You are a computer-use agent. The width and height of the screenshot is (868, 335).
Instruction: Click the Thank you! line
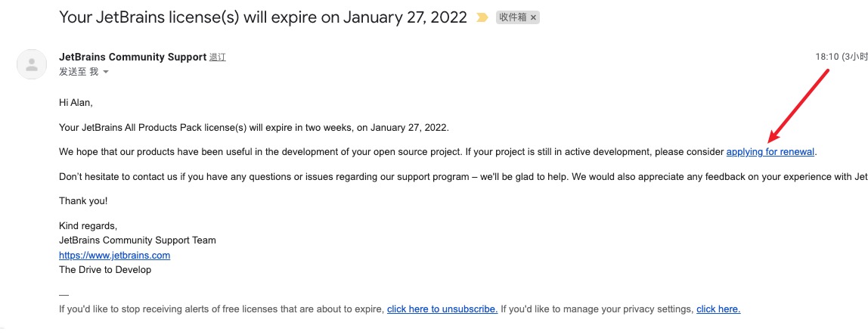click(x=83, y=201)
